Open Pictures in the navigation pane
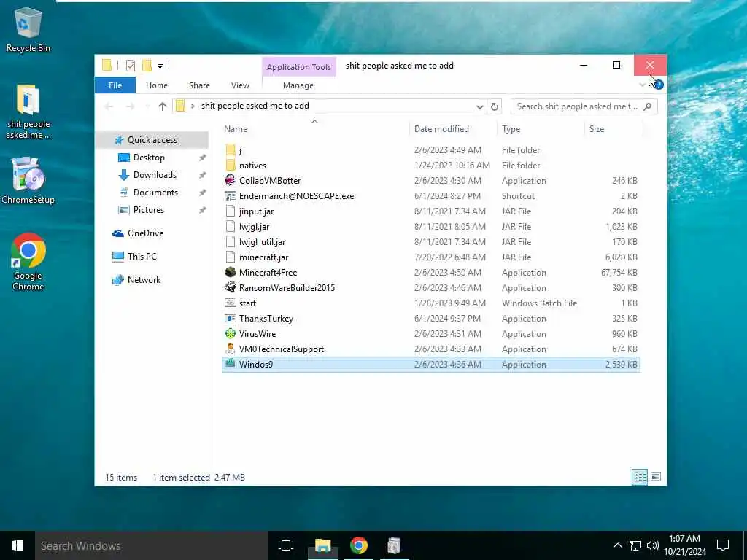Screen dimensions: 747x560 tap(149, 209)
